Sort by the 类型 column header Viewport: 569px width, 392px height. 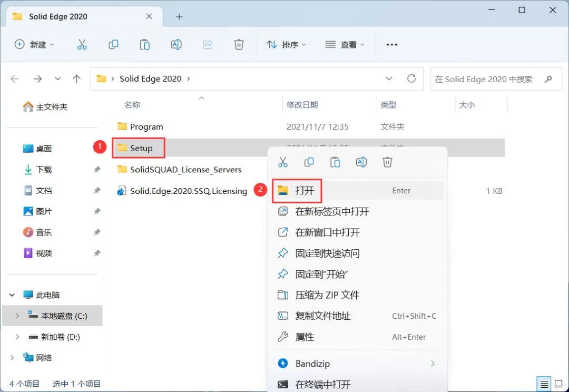388,105
